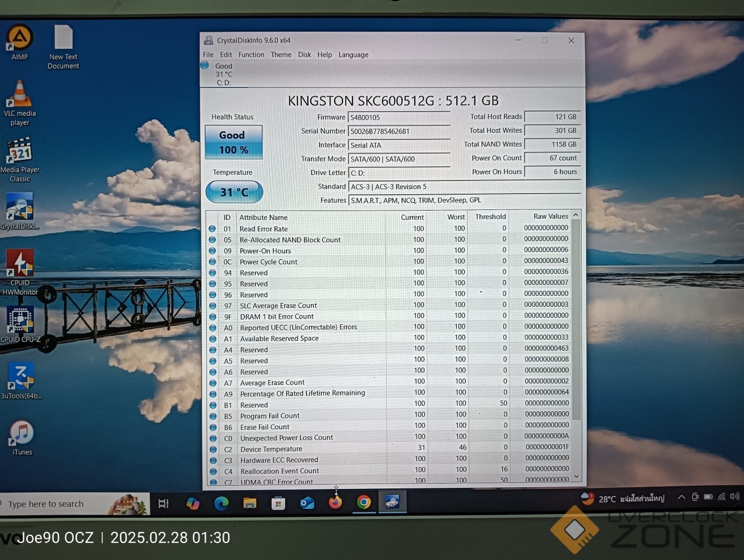
Task: Open the Language menu
Action: point(354,55)
